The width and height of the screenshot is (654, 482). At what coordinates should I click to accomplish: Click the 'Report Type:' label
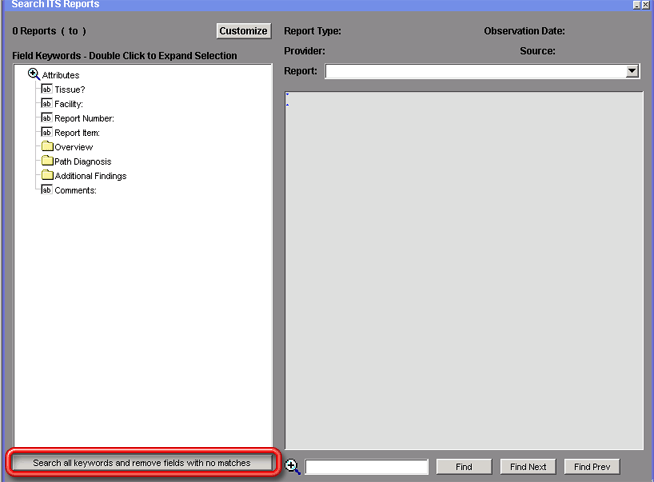(312, 31)
